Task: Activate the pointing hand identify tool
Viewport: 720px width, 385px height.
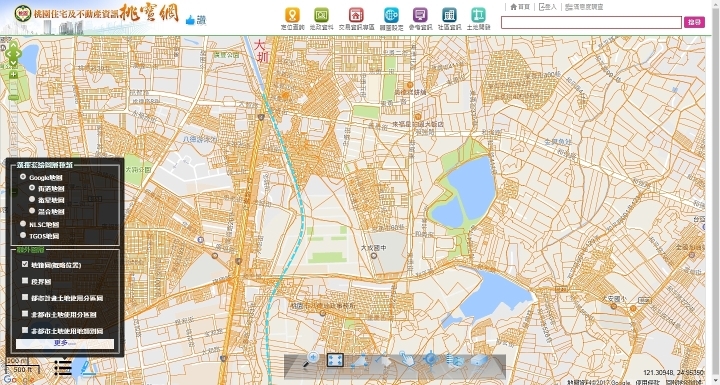Action: pos(406,359)
